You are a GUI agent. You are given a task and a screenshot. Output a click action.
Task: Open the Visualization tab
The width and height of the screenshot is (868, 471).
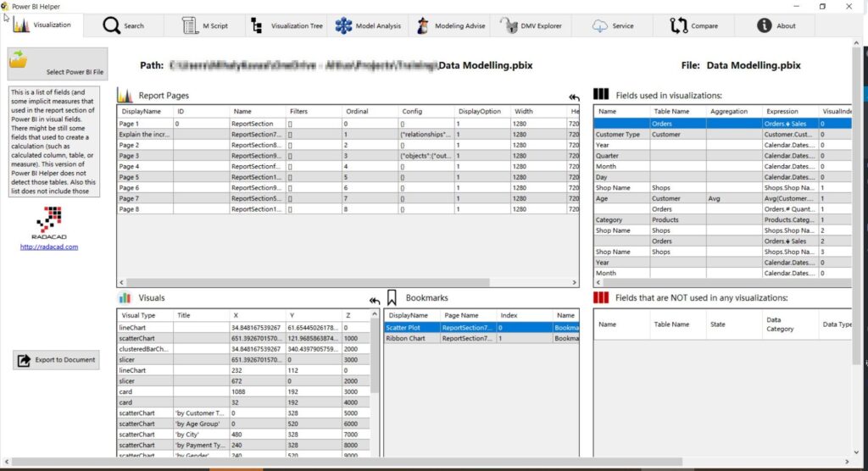[x=42, y=25]
